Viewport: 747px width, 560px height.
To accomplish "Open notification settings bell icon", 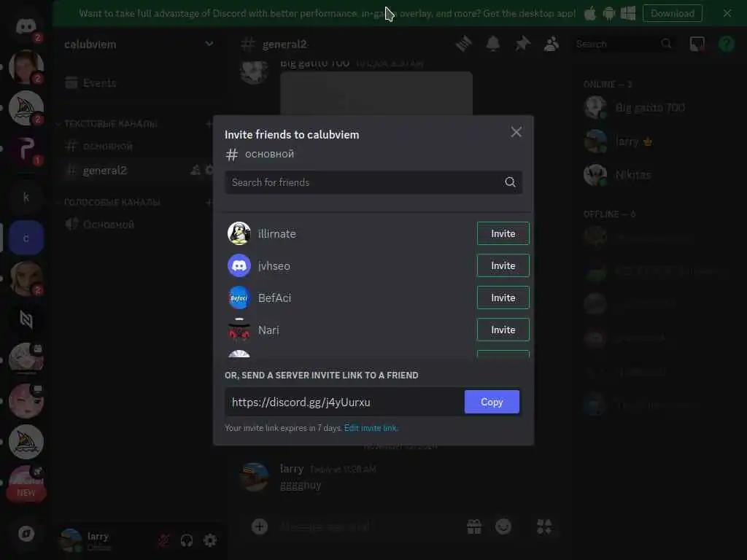I will tap(493, 44).
